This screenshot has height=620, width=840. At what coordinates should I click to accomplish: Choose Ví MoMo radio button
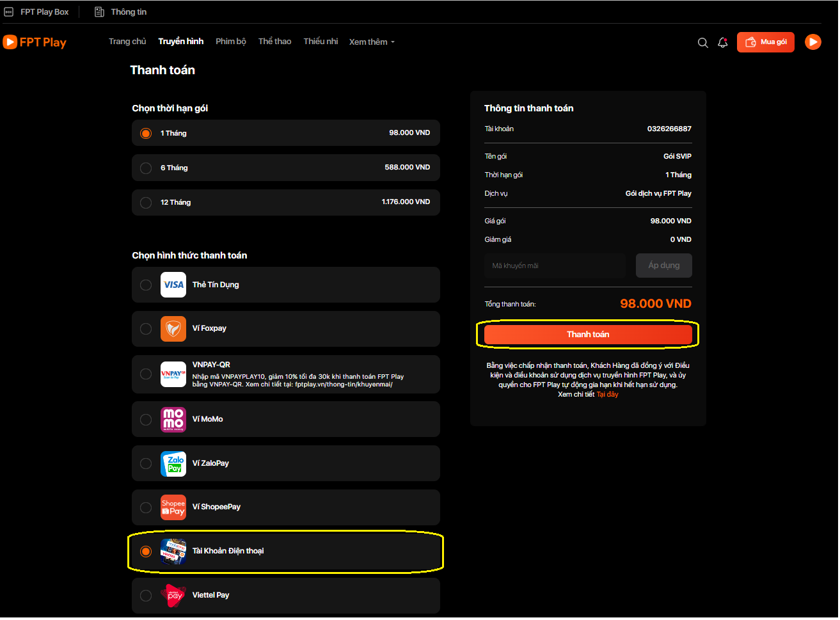coord(146,420)
